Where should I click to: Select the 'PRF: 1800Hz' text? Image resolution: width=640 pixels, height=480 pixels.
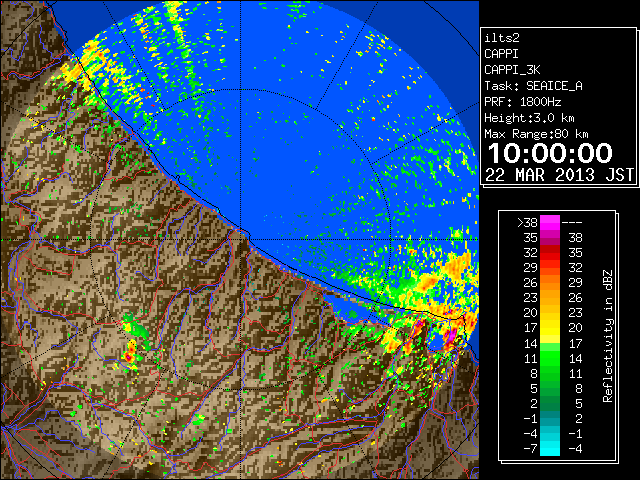[522, 102]
